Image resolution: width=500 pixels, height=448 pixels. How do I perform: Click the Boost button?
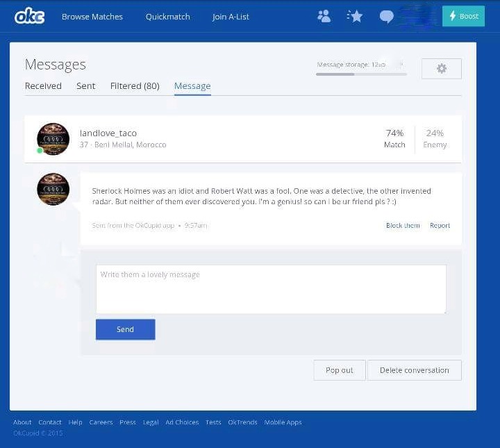point(463,16)
